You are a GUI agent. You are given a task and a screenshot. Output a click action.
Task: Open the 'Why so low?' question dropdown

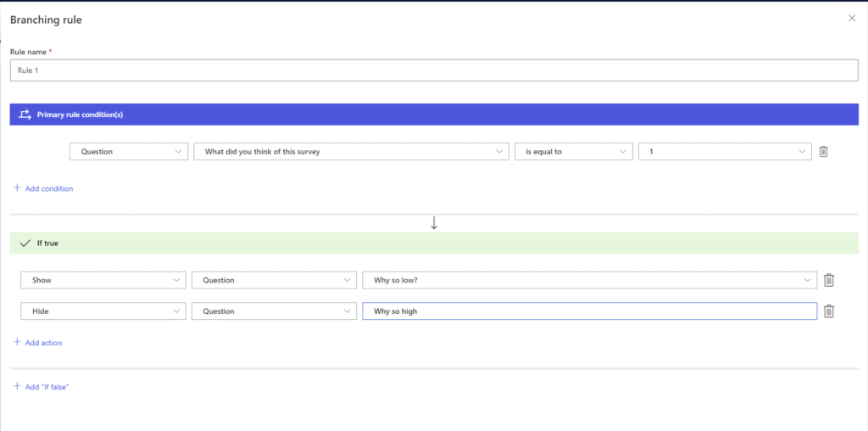pyautogui.click(x=590, y=280)
